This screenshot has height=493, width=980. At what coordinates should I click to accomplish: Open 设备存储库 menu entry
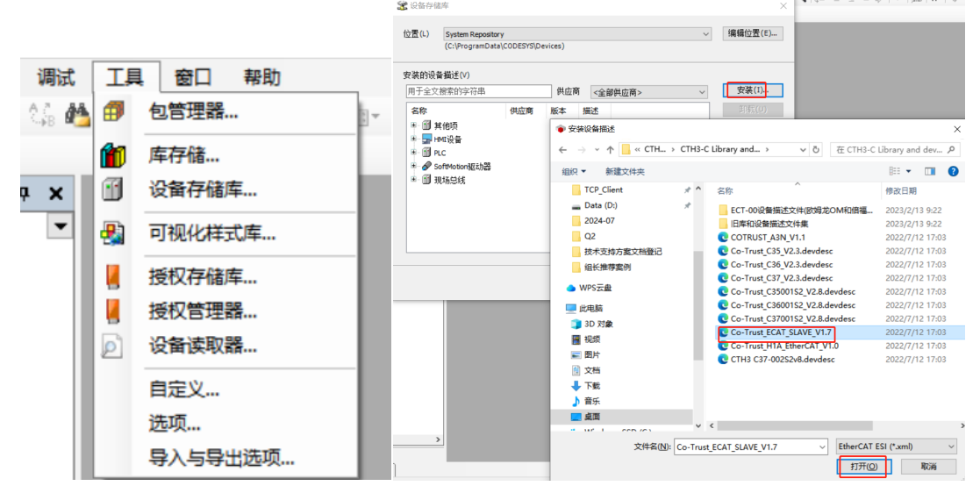[x=203, y=189]
